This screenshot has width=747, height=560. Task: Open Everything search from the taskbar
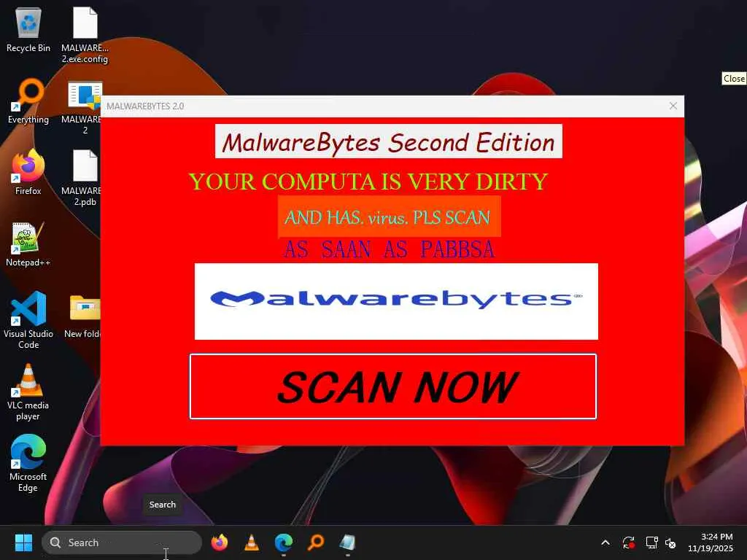316,542
